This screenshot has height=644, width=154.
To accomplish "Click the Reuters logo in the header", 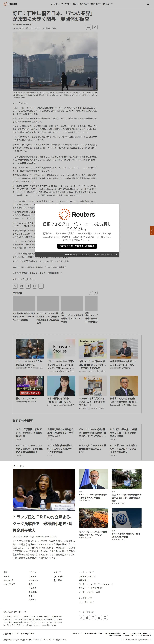I will (10, 4).
